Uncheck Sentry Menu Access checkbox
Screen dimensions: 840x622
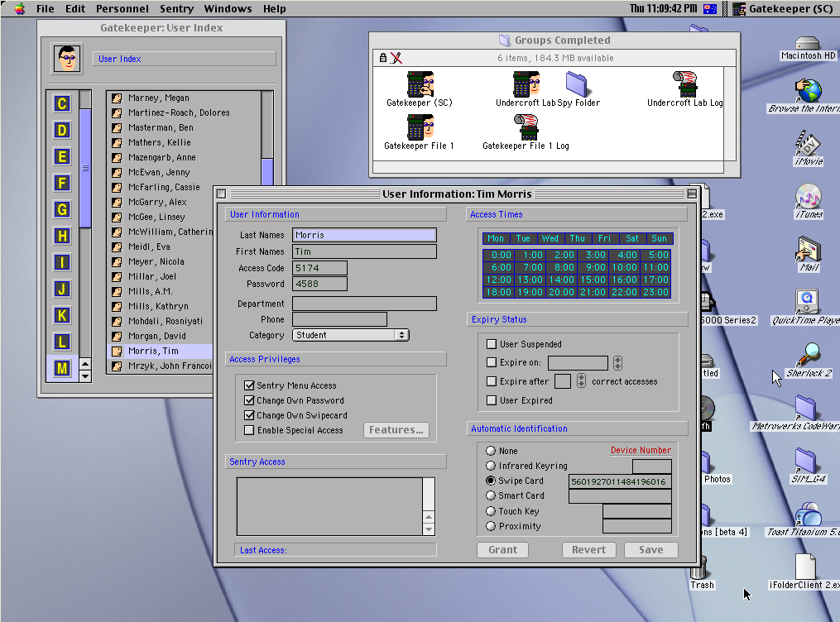tap(248, 385)
